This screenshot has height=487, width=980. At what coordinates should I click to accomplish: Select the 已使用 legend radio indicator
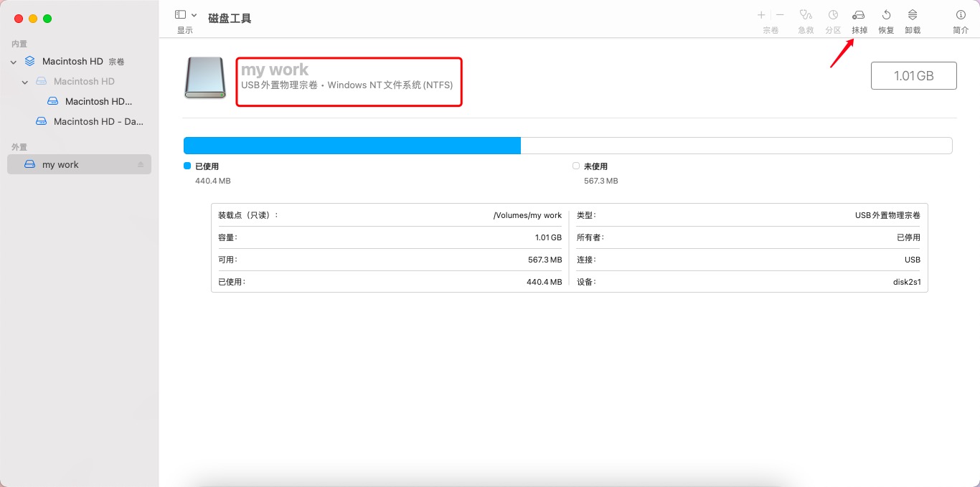click(187, 166)
